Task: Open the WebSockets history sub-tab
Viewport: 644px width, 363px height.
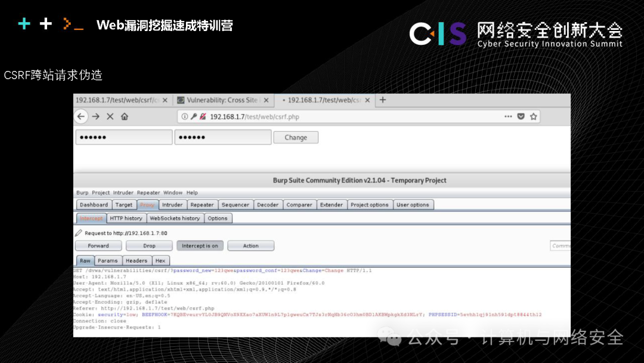Action: [x=175, y=219]
